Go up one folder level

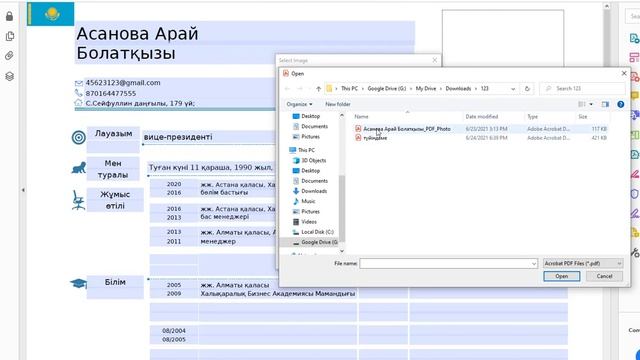318,89
